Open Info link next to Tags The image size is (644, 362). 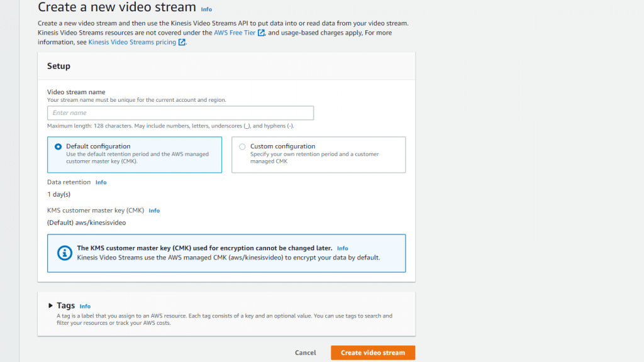pyautogui.click(x=85, y=307)
